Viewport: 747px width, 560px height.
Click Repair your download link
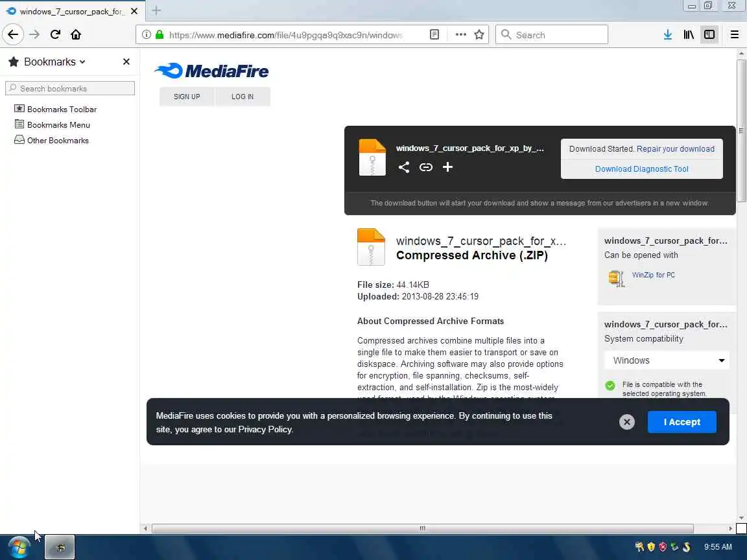pos(676,149)
